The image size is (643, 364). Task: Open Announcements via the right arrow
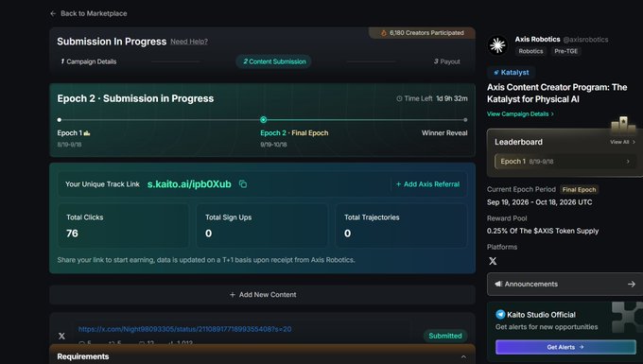tap(631, 284)
